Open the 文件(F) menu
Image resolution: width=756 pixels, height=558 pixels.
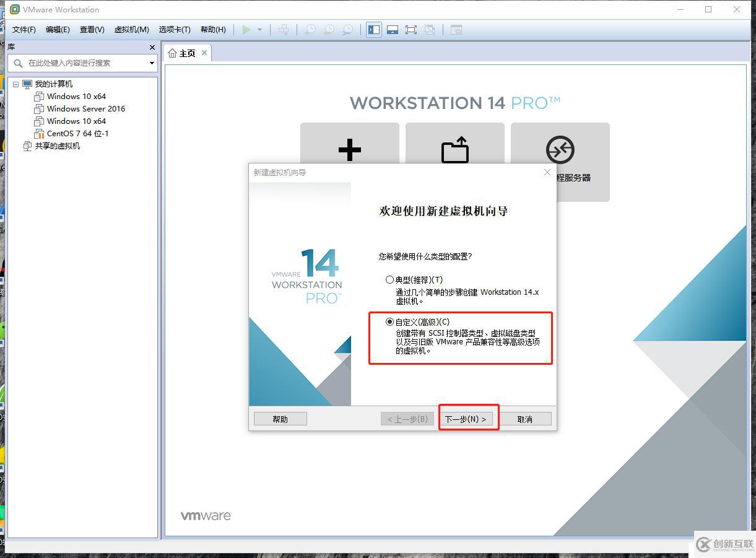(24, 30)
